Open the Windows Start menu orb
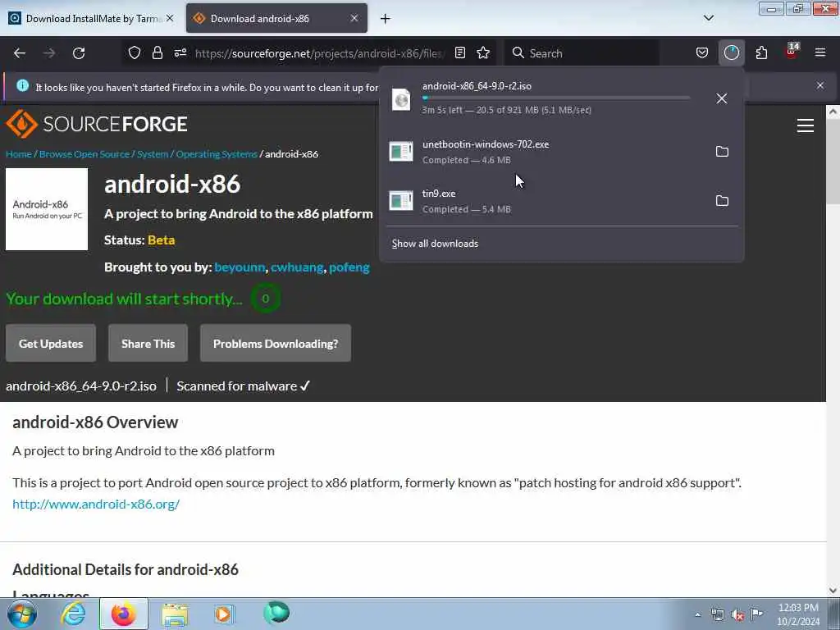This screenshot has height=630, width=840. [x=21, y=614]
